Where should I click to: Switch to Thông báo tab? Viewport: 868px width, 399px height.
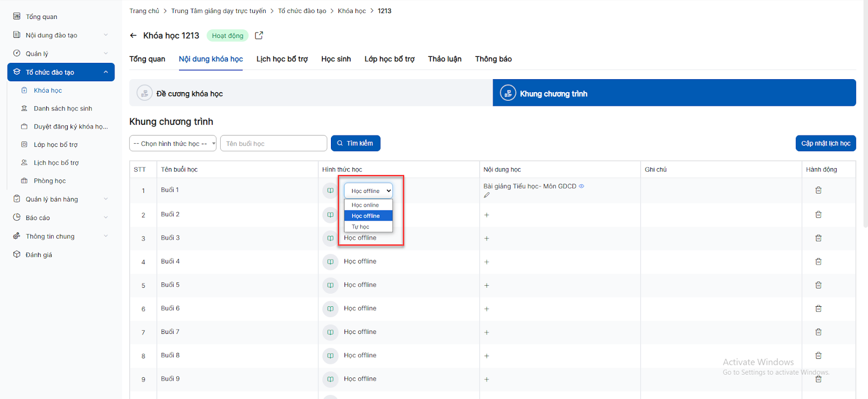click(x=493, y=59)
